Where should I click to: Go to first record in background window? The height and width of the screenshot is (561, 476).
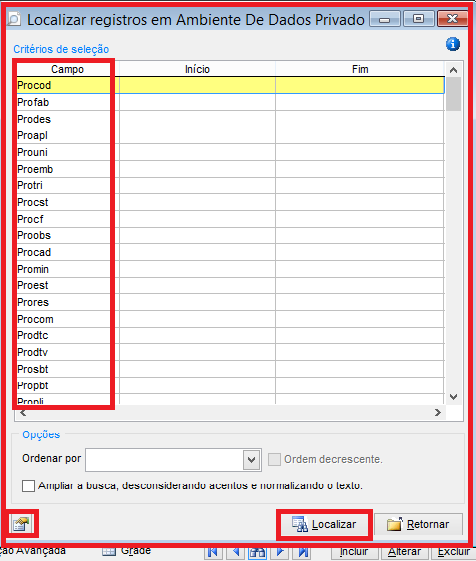(213, 552)
